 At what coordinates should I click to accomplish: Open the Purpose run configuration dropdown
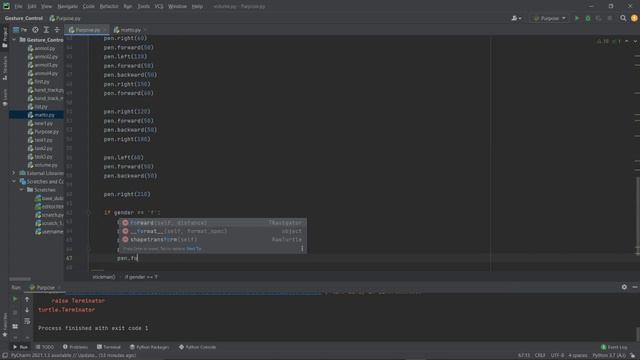point(549,18)
